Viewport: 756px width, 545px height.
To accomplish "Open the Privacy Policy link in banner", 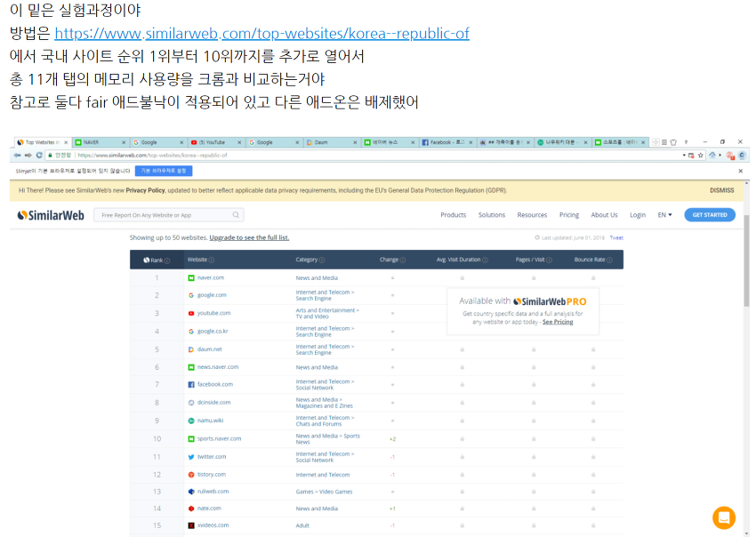I will click(x=145, y=190).
